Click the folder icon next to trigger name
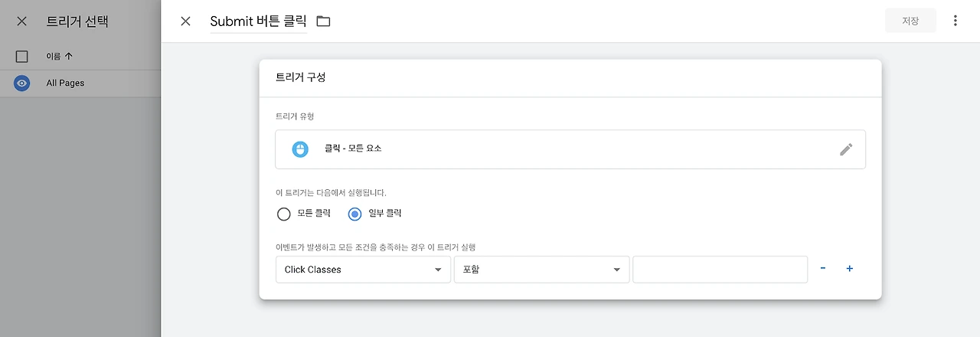Image resolution: width=980 pixels, height=337 pixels. click(x=323, y=21)
